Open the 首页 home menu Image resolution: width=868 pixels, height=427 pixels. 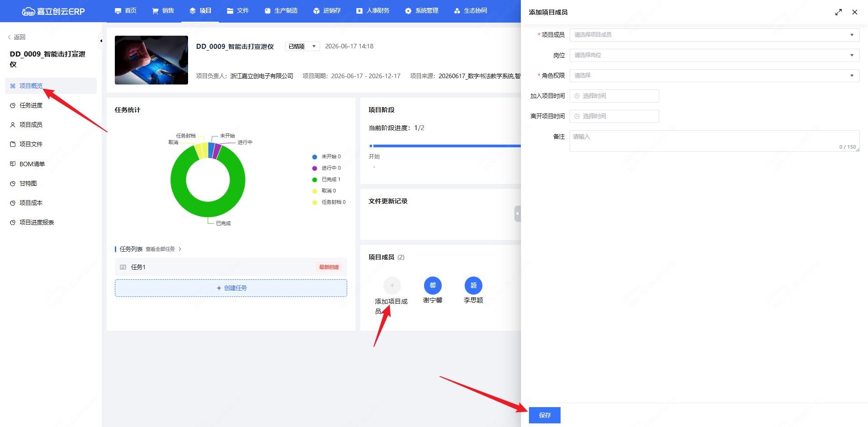[x=126, y=11]
